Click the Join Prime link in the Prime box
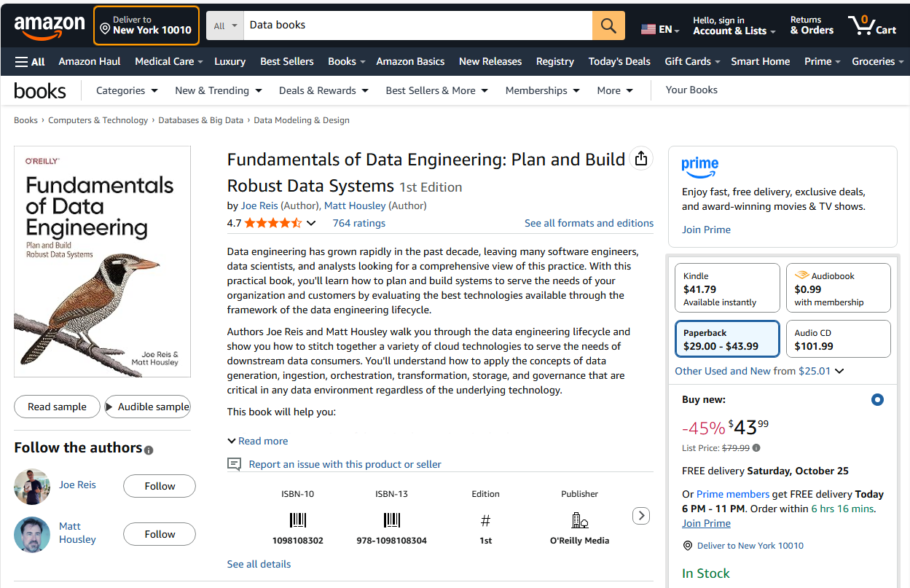 [706, 230]
